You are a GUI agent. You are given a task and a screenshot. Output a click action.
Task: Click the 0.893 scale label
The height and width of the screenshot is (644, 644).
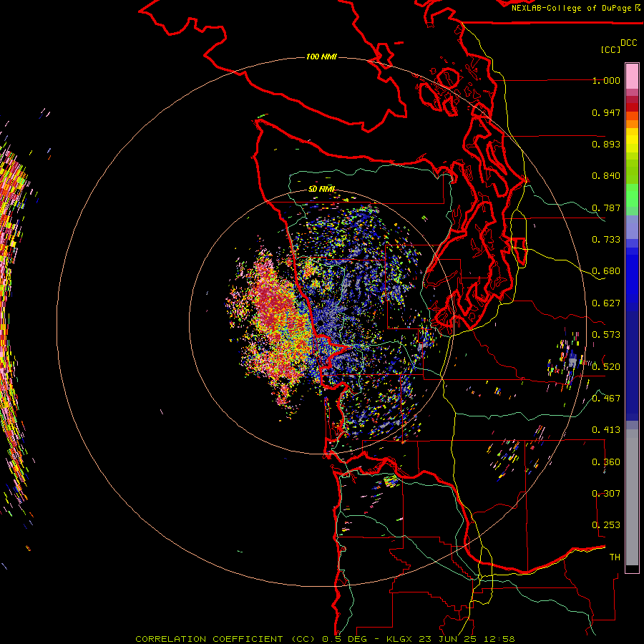[606, 144]
